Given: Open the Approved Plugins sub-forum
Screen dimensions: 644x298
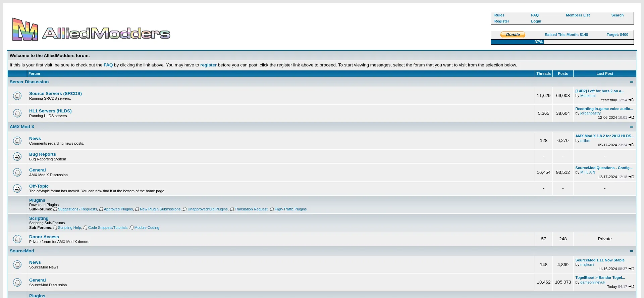Looking at the screenshot, I should pos(118,209).
